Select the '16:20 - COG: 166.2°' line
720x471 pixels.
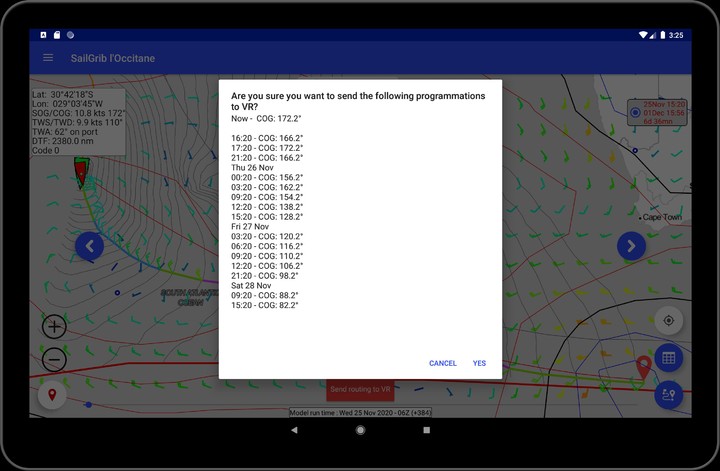267,138
